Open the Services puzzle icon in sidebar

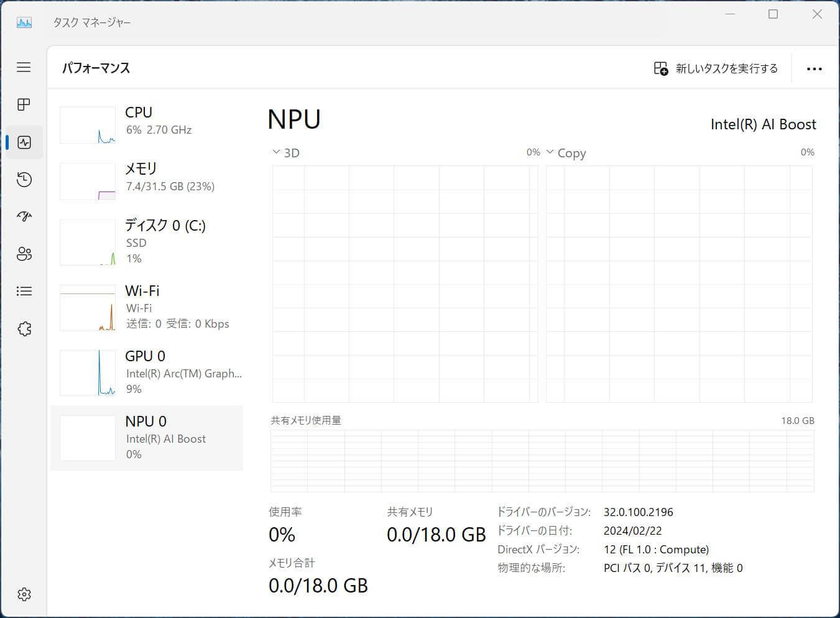[24, 329]
